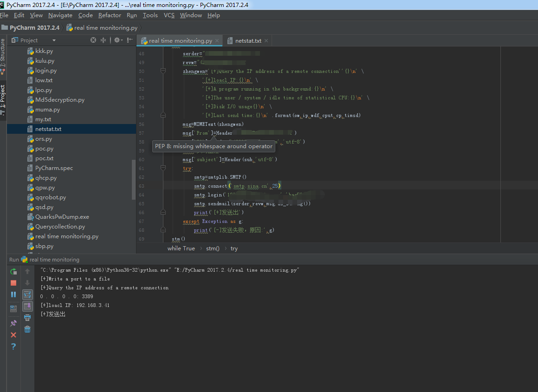This screenshot has width=538, height=392.
Task: Select Md5decryption.py in project tree
Action: 60,99
